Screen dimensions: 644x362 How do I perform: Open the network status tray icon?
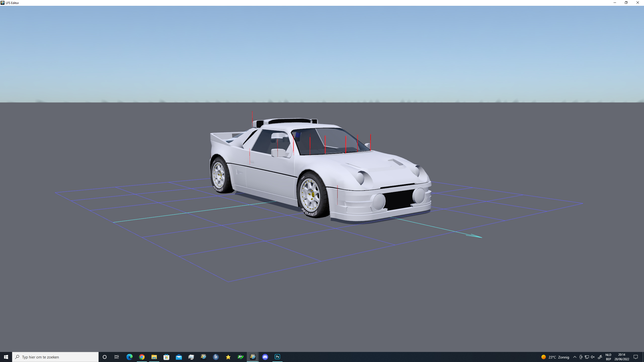click(587, 357)
